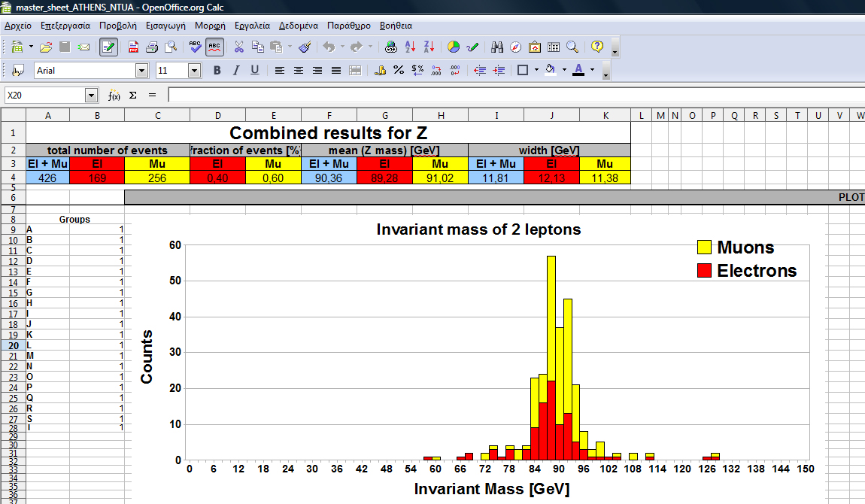The width and height of the screenshot is (865, 504).
Task: Merge cells icon
Action: 355,71
